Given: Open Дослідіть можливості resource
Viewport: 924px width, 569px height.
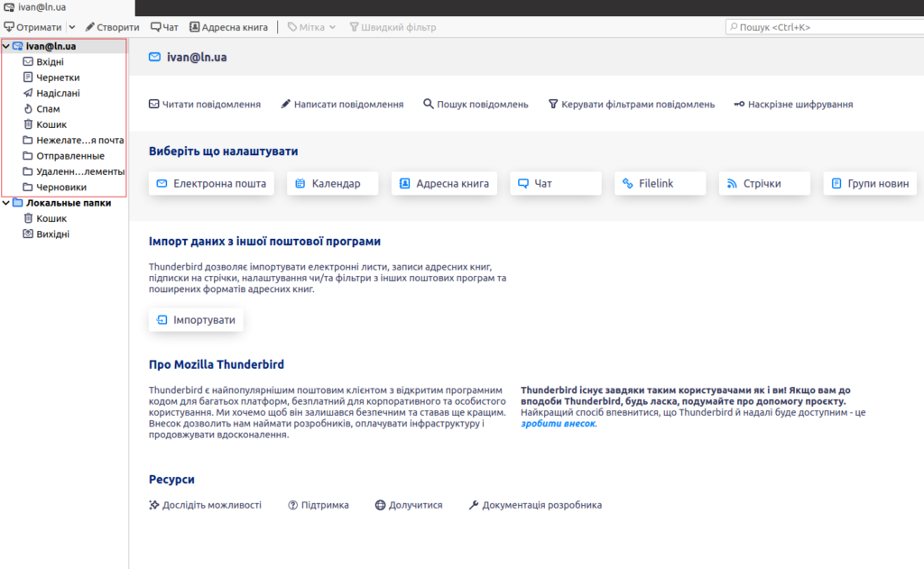Looking at the screenshot, I should [x=205, y=505].
